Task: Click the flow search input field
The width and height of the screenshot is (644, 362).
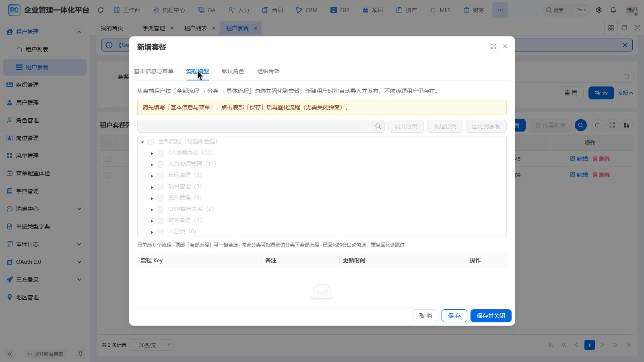Action: 254,126
